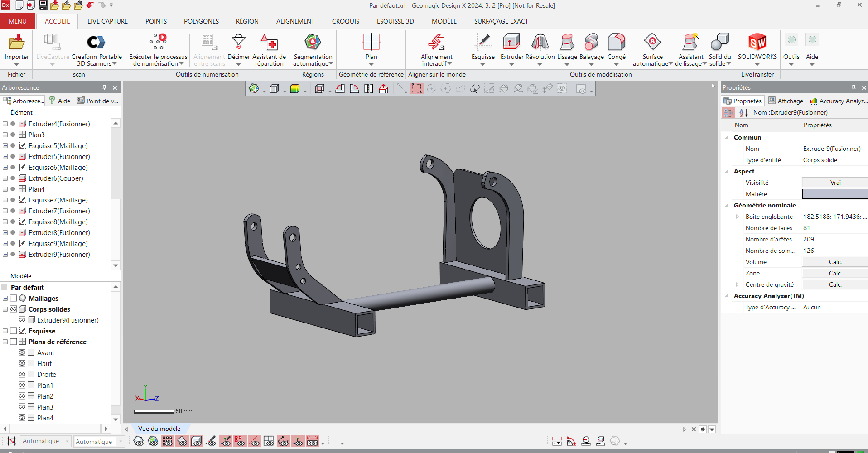Viewport: 868px width, 453px height.
Task: Toggle visibility eye of Corps solides
Action: tap(14, 309)
